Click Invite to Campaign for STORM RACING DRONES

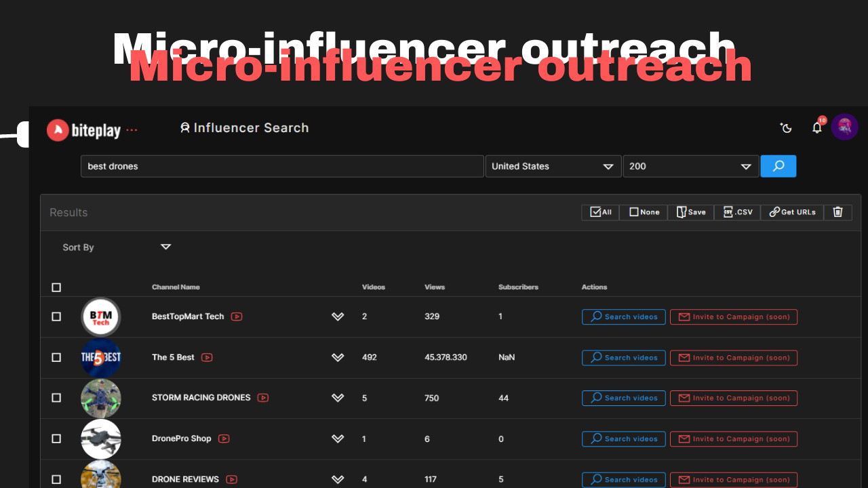(733, 398)
